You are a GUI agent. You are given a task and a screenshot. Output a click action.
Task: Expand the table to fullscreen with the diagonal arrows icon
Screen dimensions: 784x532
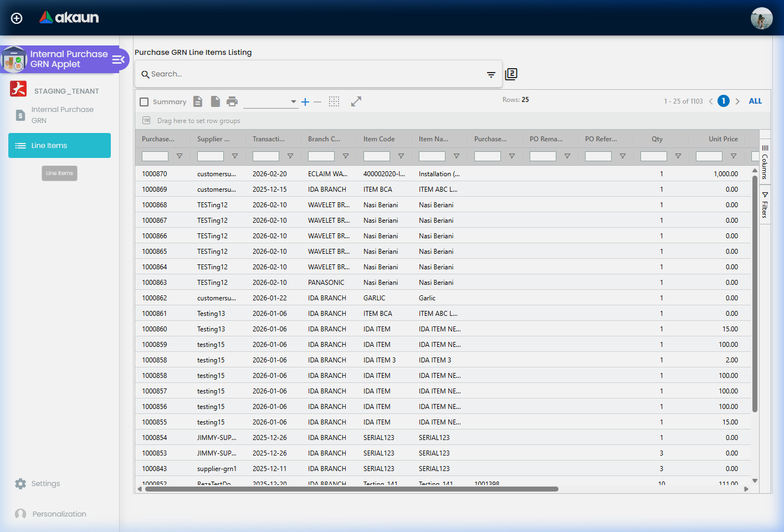coord(356,101)
